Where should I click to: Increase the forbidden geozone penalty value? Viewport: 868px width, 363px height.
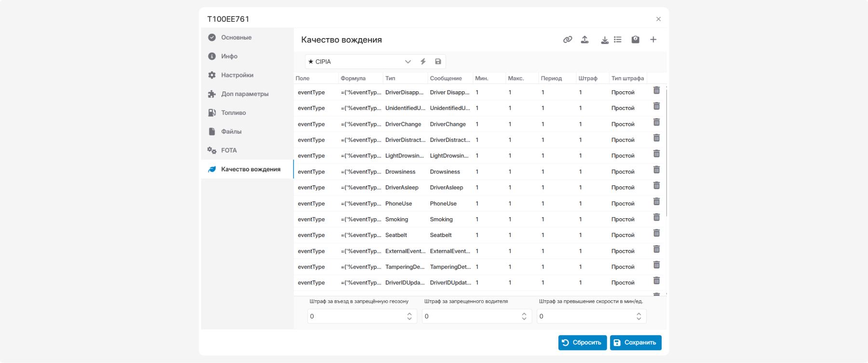pos(409,314)
